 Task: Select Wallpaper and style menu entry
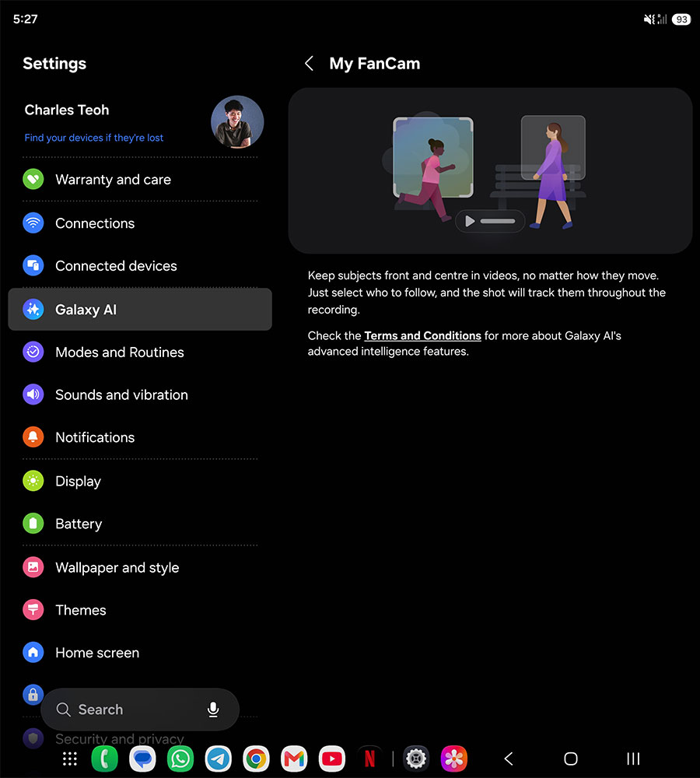[140, 567]
